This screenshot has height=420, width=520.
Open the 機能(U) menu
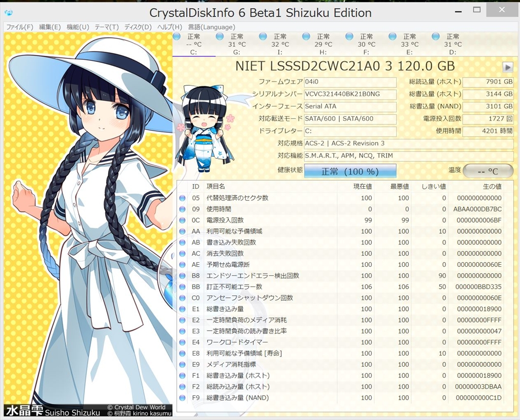click(x=78, y=27)
